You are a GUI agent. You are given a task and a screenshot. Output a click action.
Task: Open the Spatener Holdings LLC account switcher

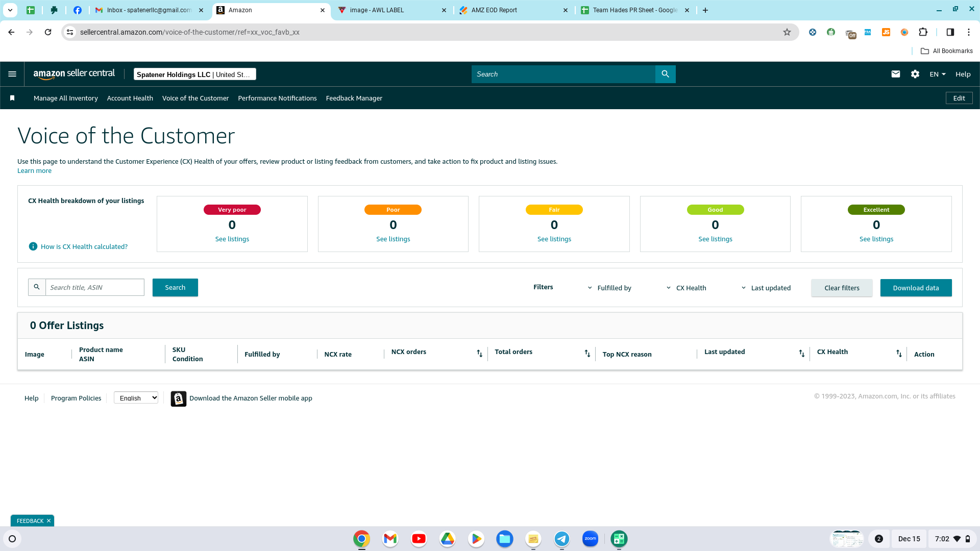(x=195, y=74)
